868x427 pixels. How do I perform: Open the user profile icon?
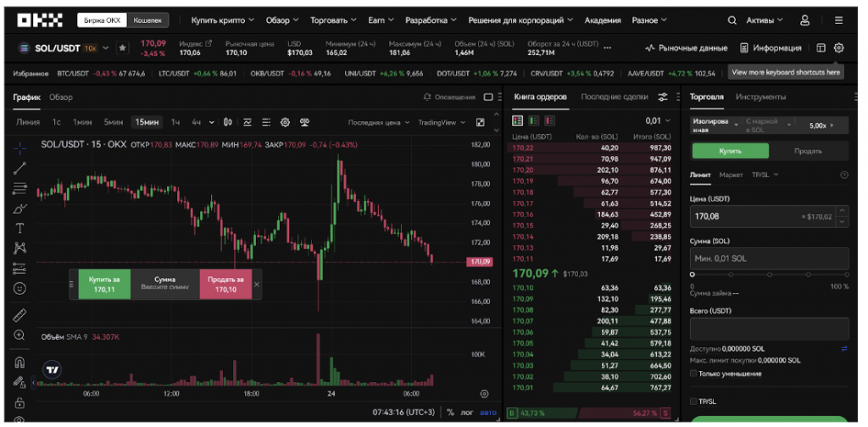[x=805, y=19]
